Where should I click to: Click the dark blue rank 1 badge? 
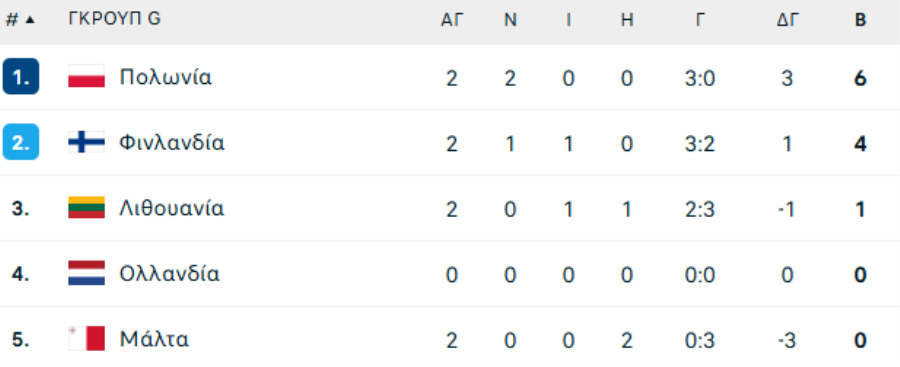[x=21, y=76]
